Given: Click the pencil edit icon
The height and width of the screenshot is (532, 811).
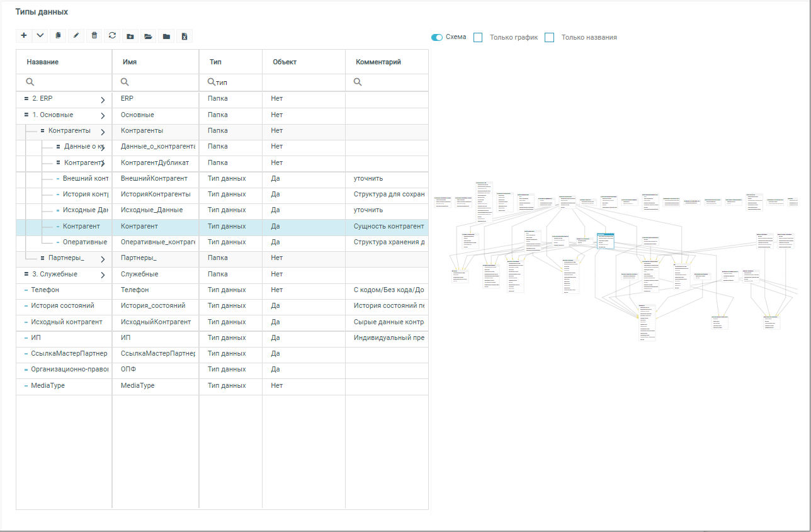Looking at the screenshot, I should point(76,36).
